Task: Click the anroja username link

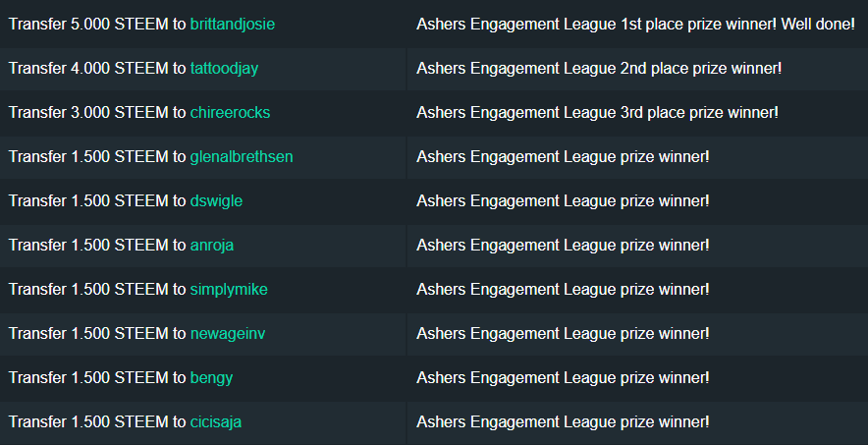Action: 213,245
